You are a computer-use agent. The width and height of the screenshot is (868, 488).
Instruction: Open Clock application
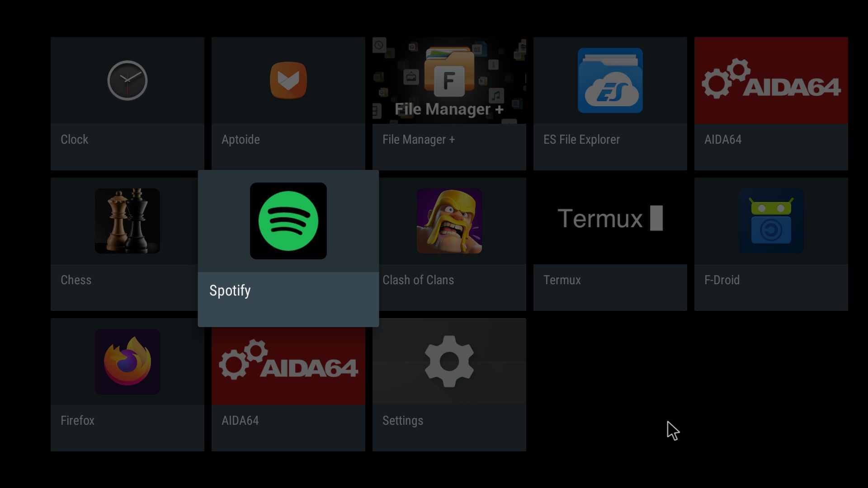pyautogui.click(x=127, y=102)
